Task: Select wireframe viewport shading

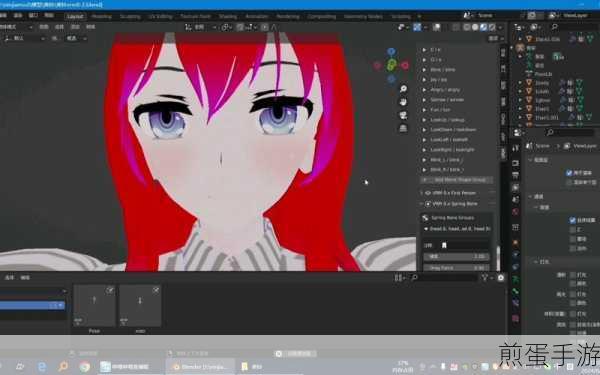Action: point(467,27)
